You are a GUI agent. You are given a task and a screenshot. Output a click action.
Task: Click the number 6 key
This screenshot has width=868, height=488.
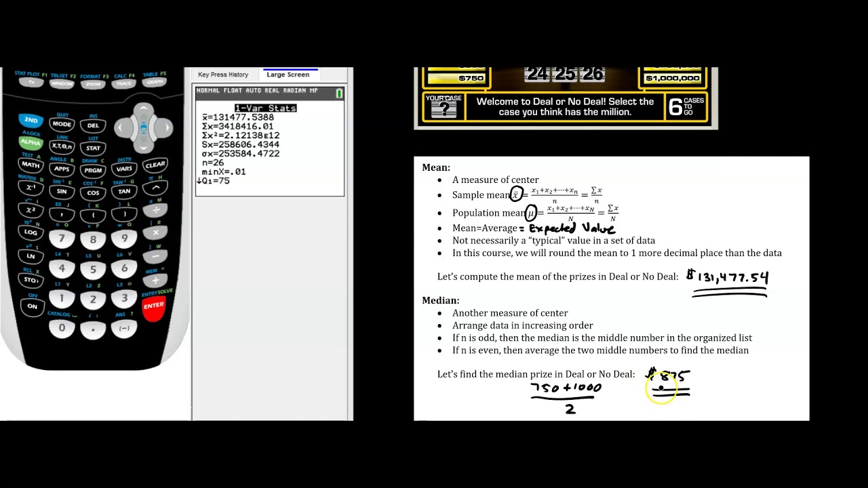(124, 268)
